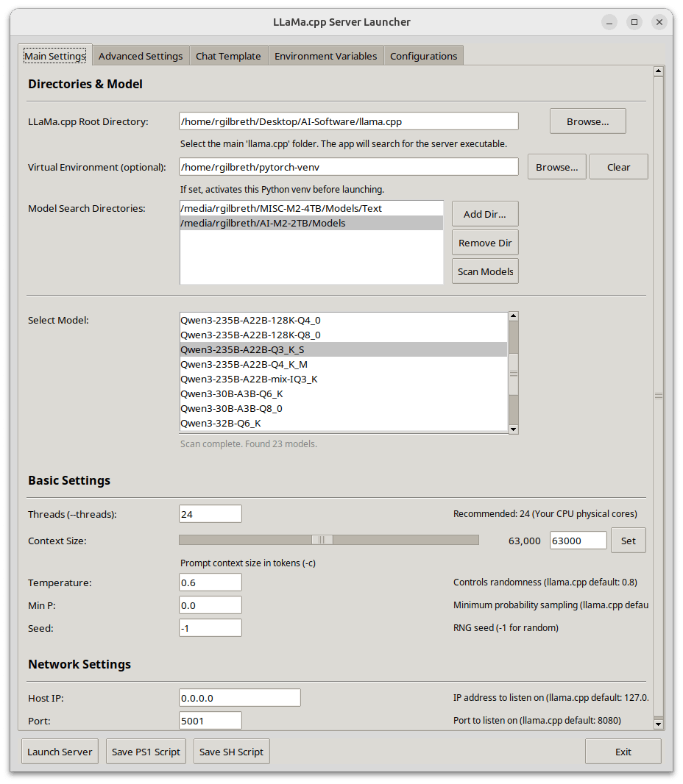Select model Qwen3-30B-A3B-Q6_K

coord(343,394)
